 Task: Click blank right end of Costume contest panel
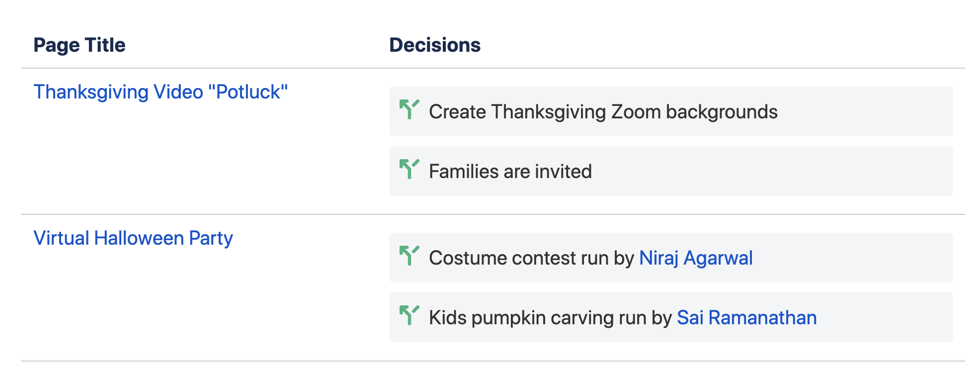pyautogui.click(x=852, y=258)
